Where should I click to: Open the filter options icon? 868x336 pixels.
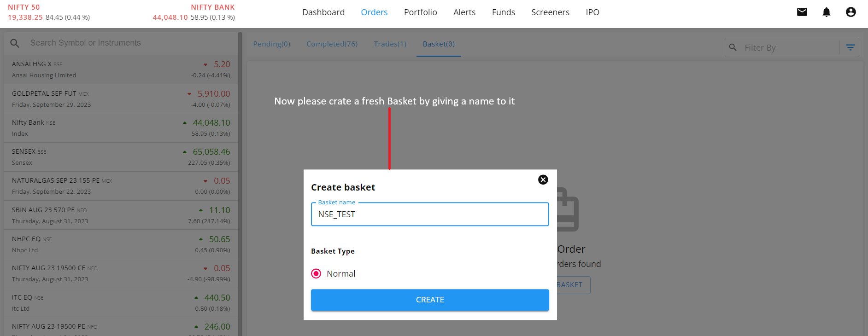850,47
